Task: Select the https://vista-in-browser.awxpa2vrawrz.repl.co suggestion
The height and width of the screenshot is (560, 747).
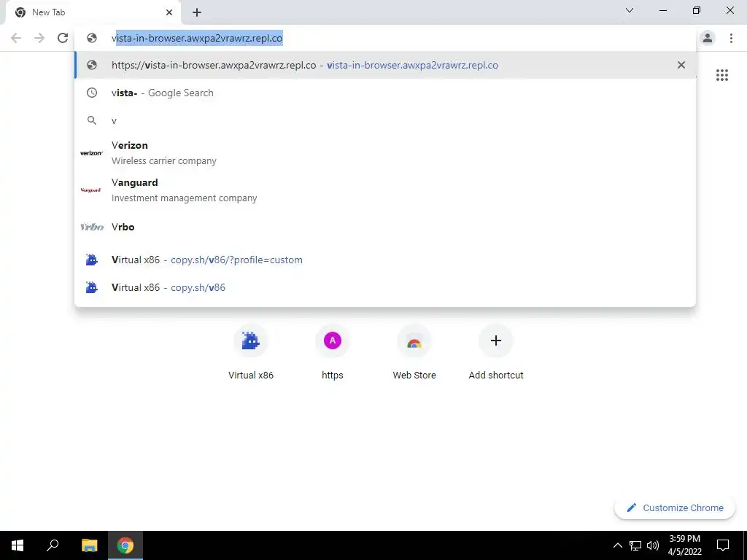Action: point(385,65)
